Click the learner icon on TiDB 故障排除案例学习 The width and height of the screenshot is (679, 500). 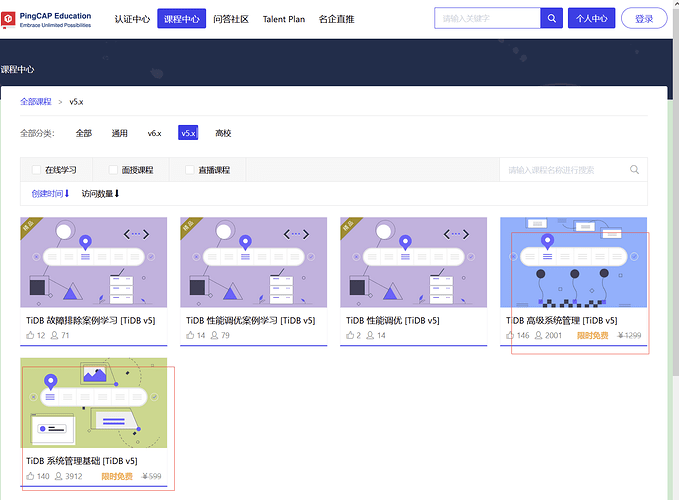point(55,335)
